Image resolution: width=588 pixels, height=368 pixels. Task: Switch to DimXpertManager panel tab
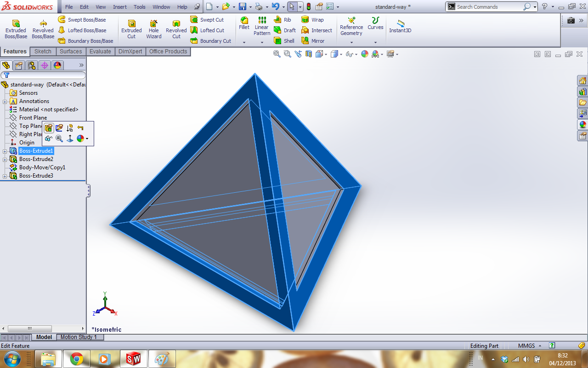[x=45, y=65]
